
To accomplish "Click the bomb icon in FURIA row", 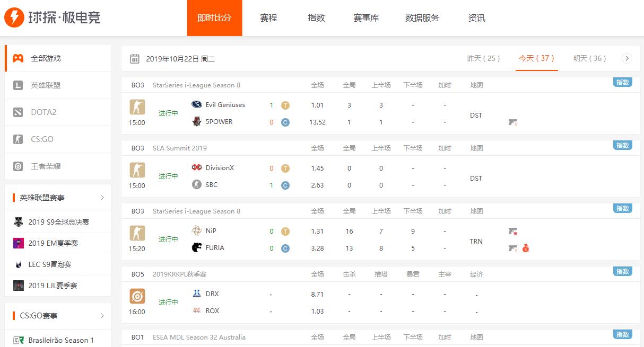I will tap(526, 248).
